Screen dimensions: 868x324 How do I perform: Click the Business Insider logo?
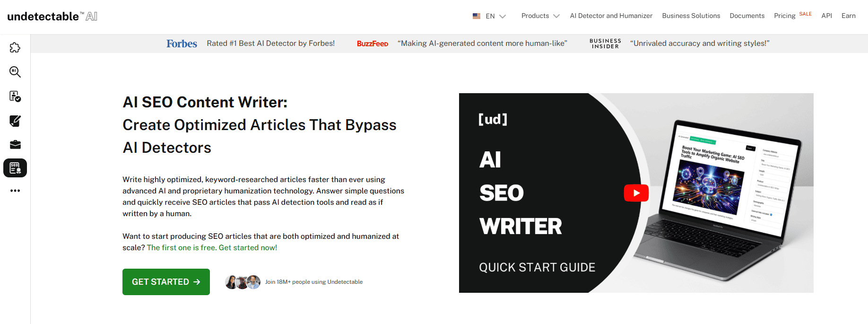point(605,44)
